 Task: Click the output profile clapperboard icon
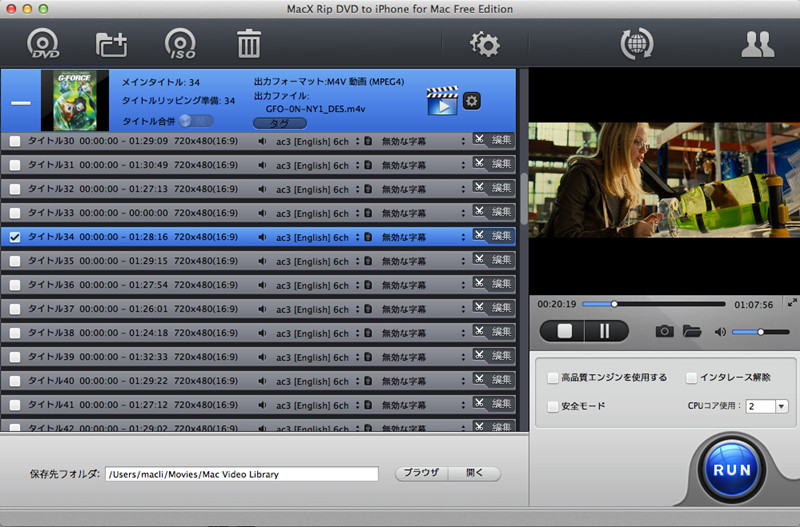(x=442, y=101)
